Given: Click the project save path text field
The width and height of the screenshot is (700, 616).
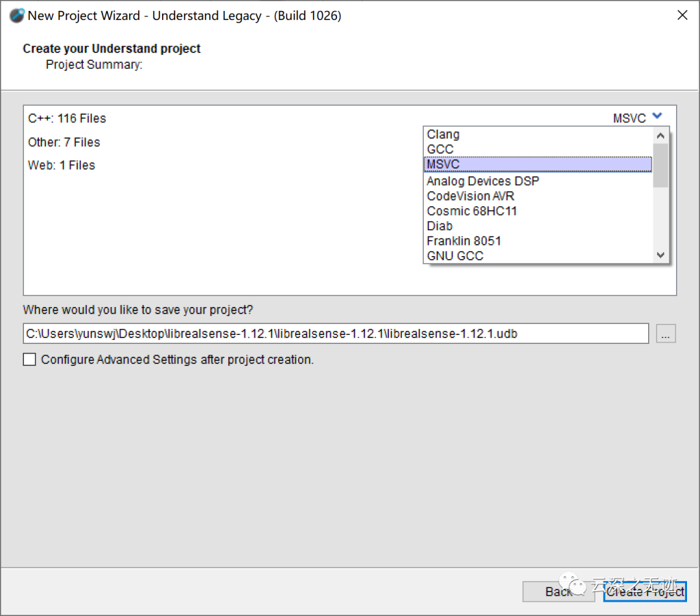Looking at the screenshot, I should pyautogui.click(x=336, y=334).
